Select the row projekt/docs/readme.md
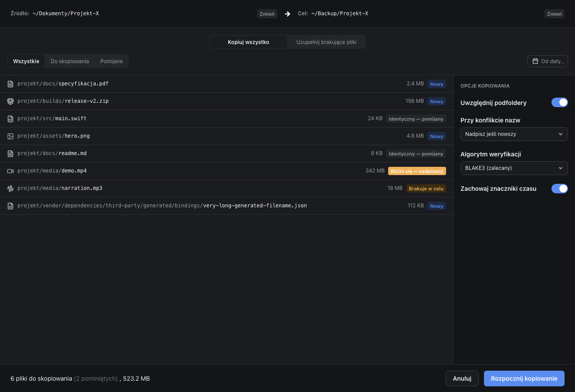This screenshot has height=392, width=575. (227, 154)
